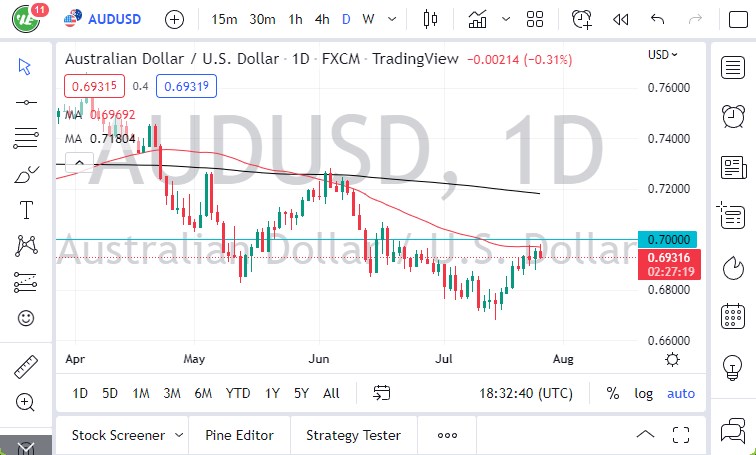Select the Text tool in left toolbar

26,210
